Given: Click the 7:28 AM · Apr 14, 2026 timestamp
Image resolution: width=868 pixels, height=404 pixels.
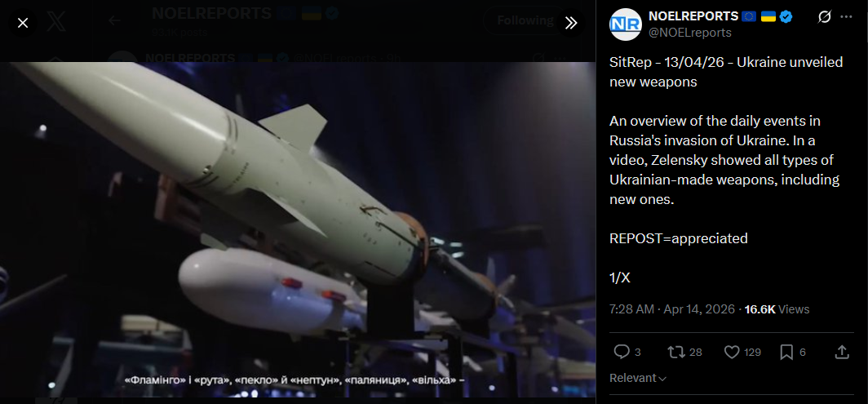Looking at the screenshot, I should (x=672, y=309).
